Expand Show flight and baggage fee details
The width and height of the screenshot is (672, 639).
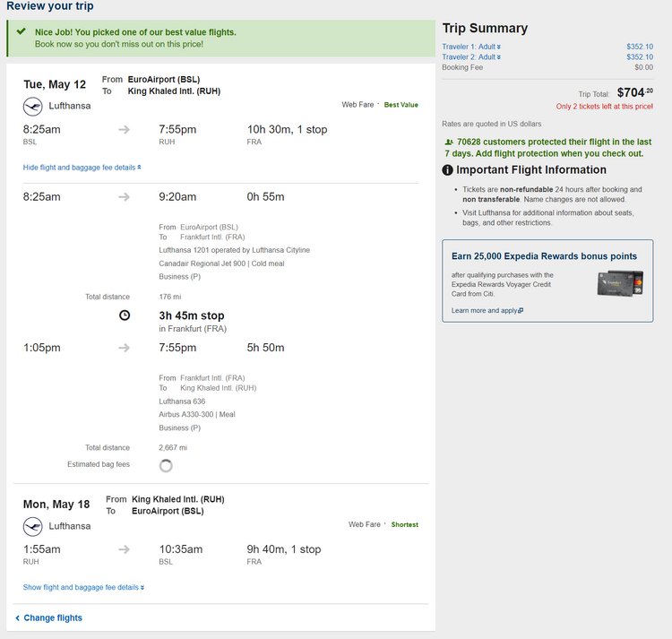click(83, 588)
